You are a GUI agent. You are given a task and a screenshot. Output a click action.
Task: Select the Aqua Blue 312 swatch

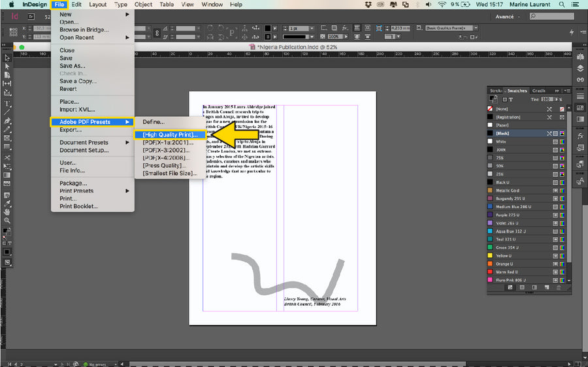pyautogui.click(x=527, y=231)
